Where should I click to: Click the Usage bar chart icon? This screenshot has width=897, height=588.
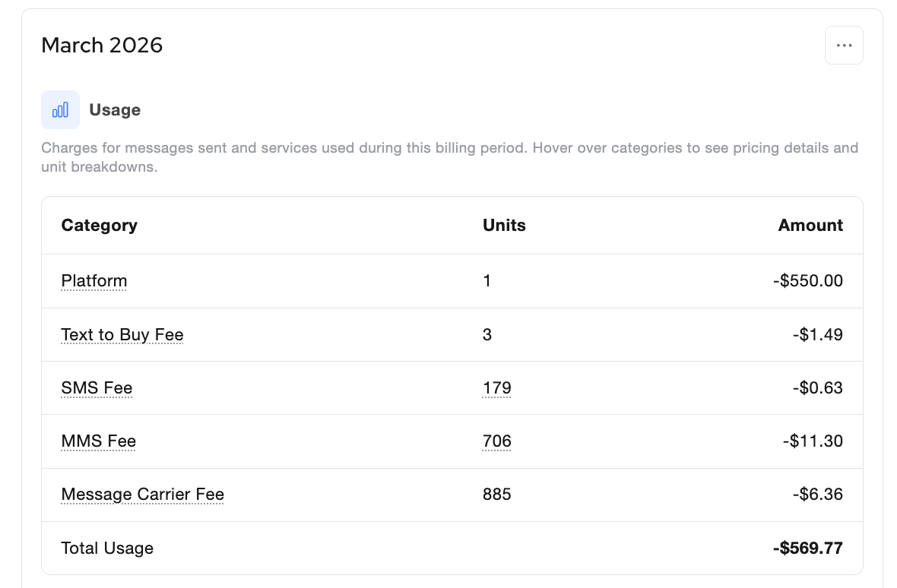click(60, 110)
